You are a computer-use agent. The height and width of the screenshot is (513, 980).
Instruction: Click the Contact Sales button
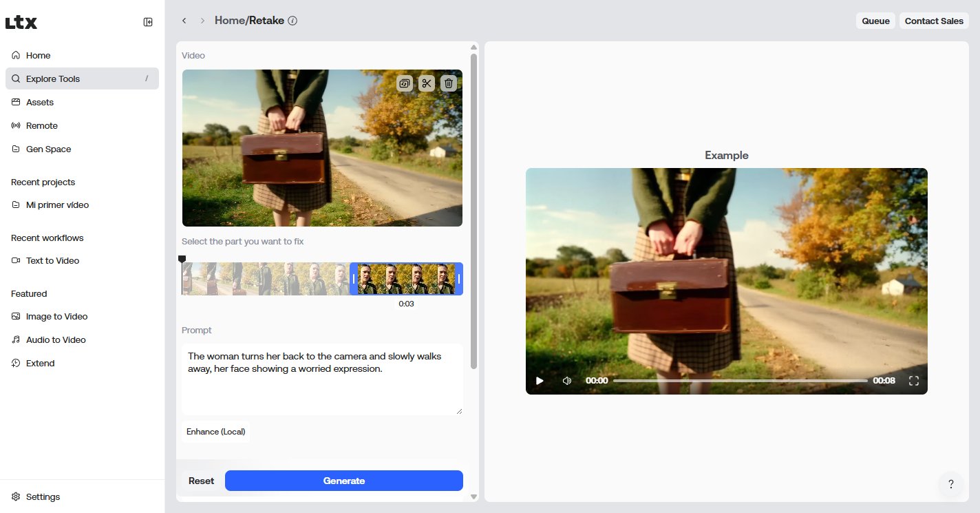click(x=934, y=21)
